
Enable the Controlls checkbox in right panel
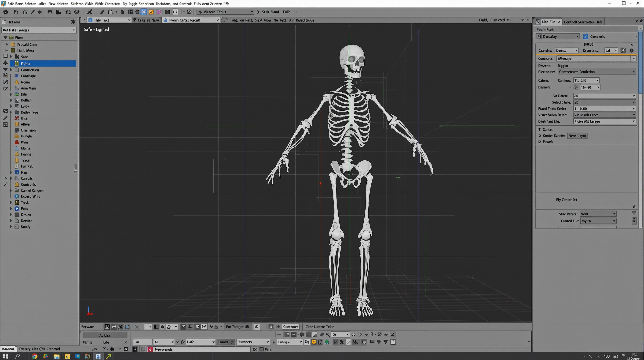tap(585, 36)
